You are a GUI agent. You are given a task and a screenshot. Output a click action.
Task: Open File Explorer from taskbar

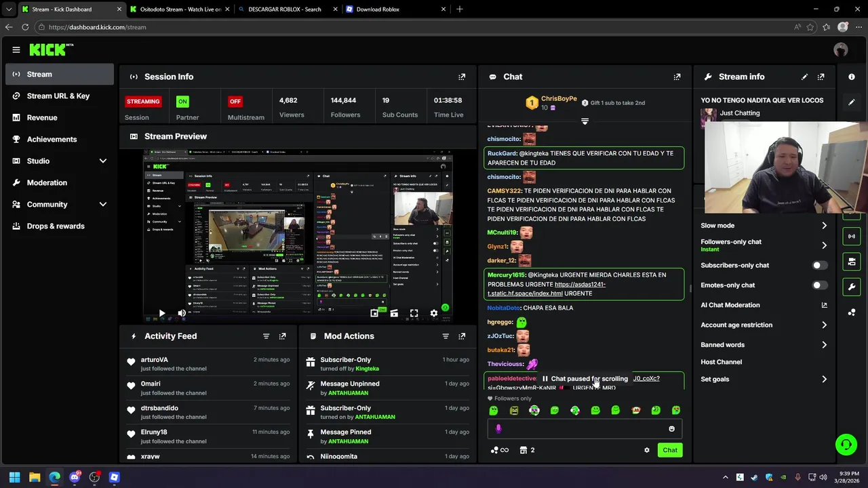point(35,477)
